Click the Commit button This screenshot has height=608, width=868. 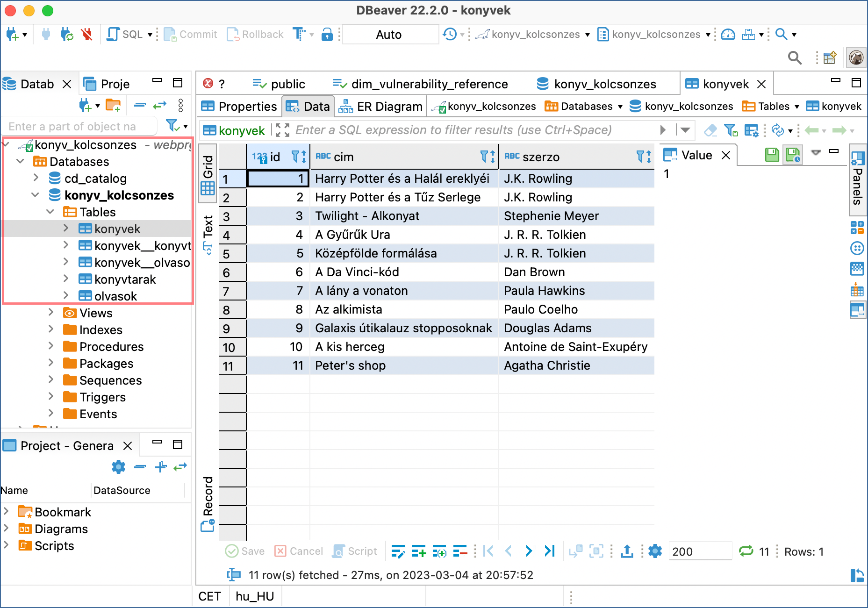coord(191,35)
